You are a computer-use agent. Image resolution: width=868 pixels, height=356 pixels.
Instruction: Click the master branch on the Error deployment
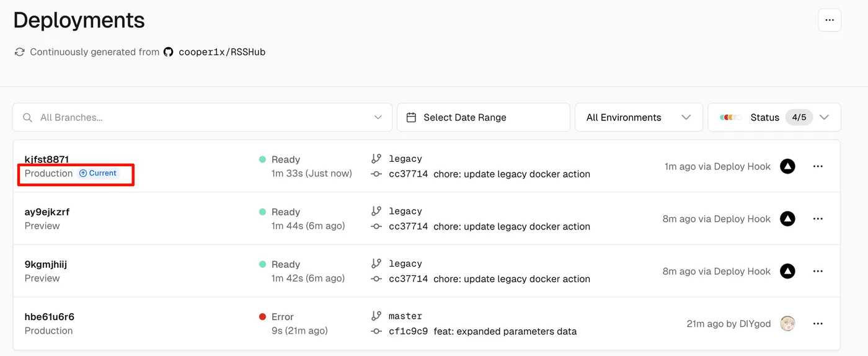click(x=405, y=316)
